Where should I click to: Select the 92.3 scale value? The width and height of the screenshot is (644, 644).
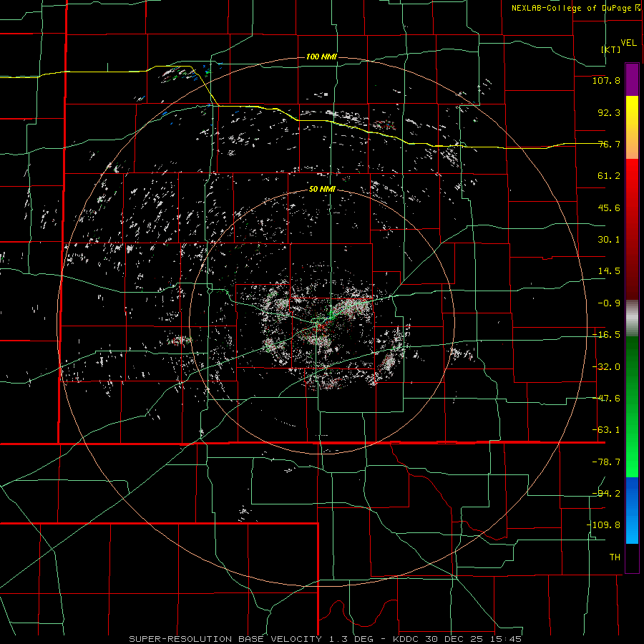[609, 112]
